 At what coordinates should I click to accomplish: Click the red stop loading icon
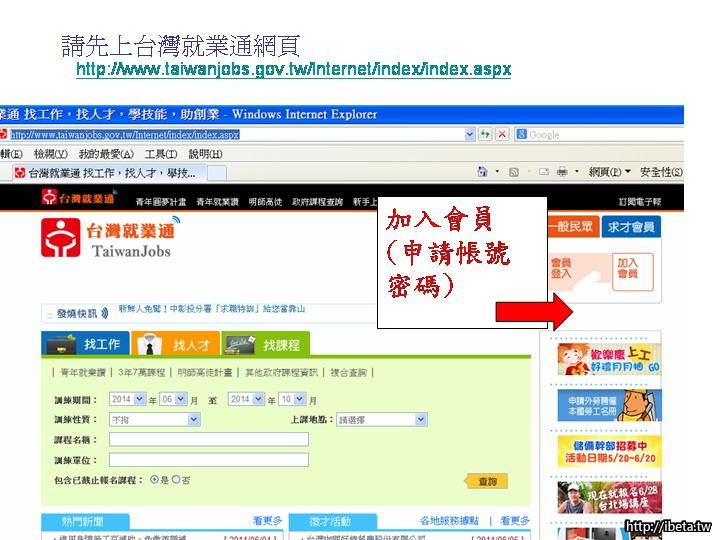tap(502, 134)
